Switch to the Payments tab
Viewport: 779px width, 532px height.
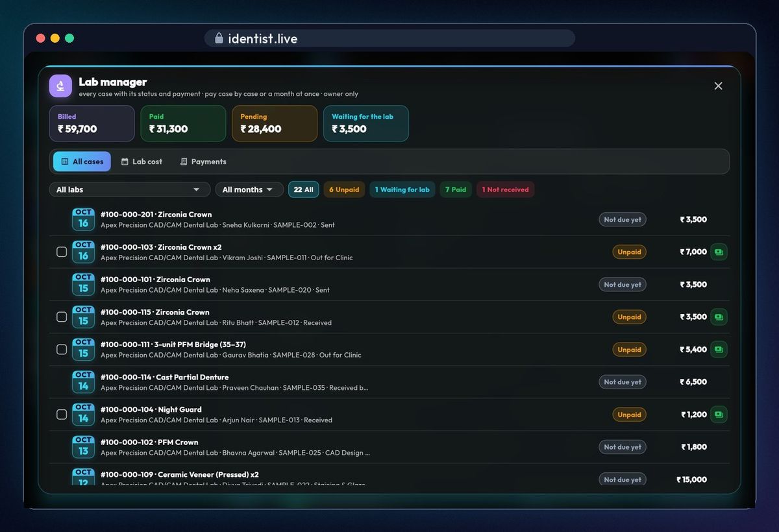pyautogui.click(x=203, y=162)
